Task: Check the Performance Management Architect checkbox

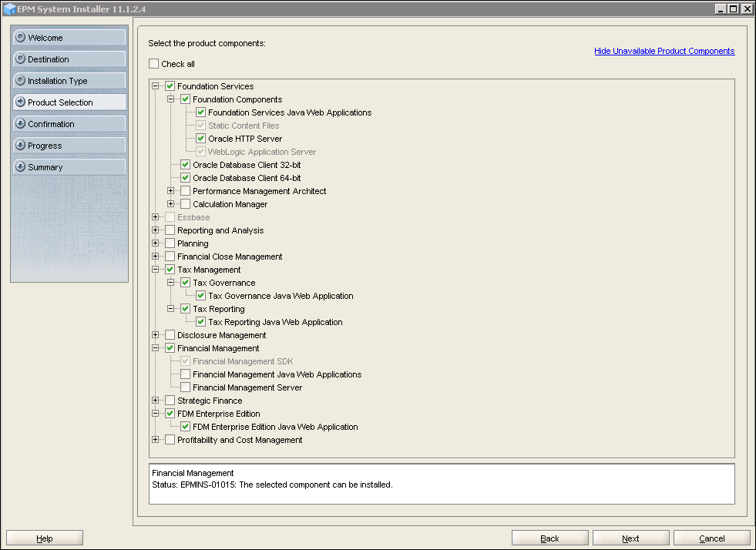Action: click(185, 191)
